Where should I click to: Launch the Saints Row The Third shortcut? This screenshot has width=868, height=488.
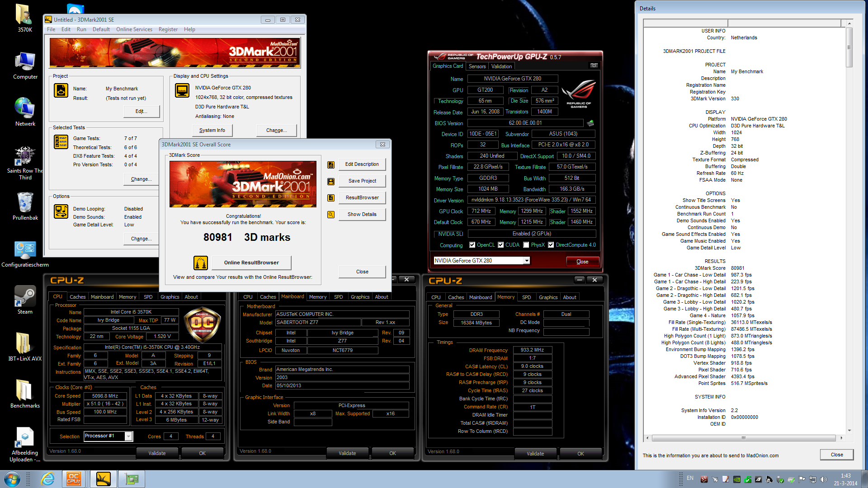tap(25, 164)
